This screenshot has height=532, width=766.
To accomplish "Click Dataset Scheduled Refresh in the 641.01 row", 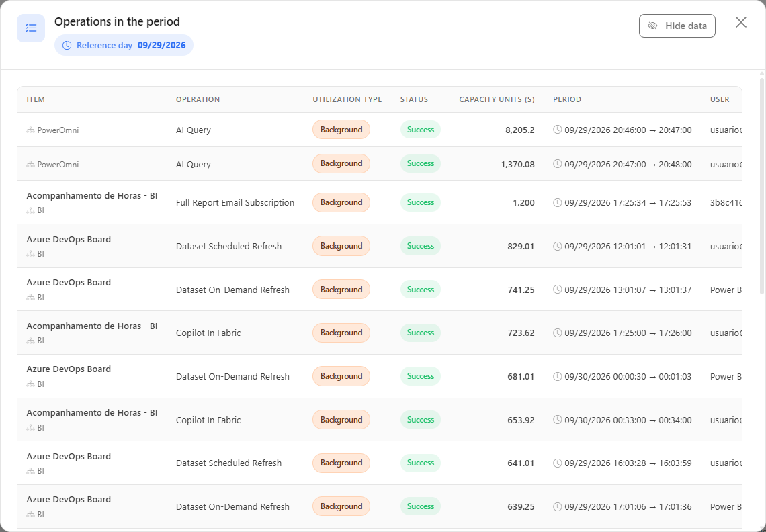I will coord(228,463).
